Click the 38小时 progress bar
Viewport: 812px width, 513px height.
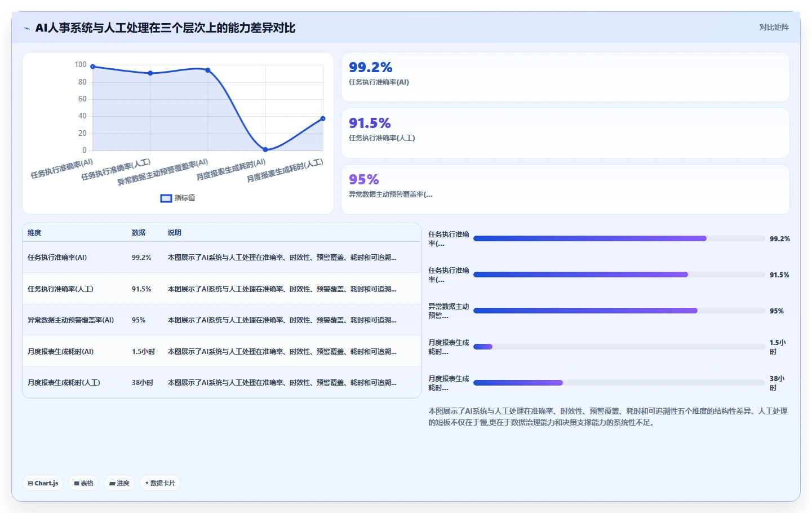point(619,383)
